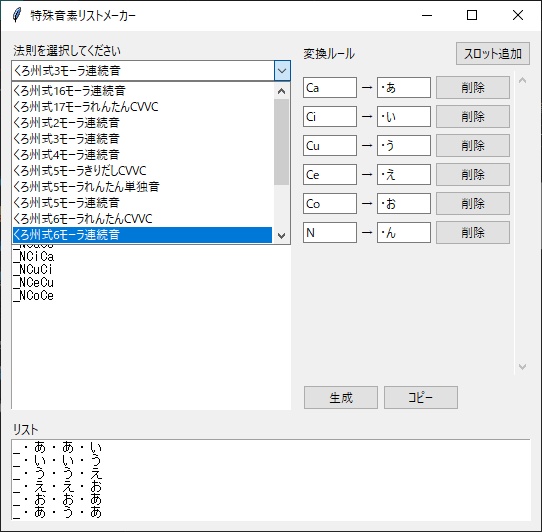Image resolution: width=542 pixels, height=532 pixels.
Task: Choose highlighted くろ州式6モーラ連続音 option
Action: [142, 235]
